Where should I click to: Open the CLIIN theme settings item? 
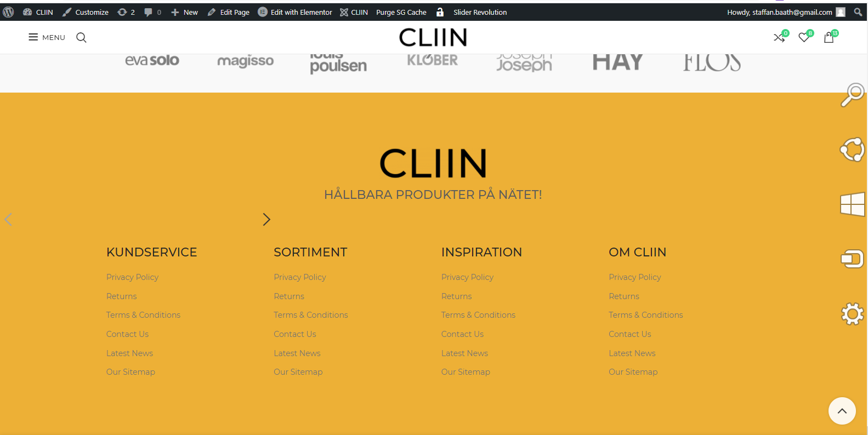pyautogui.click(x=354, y=12)
